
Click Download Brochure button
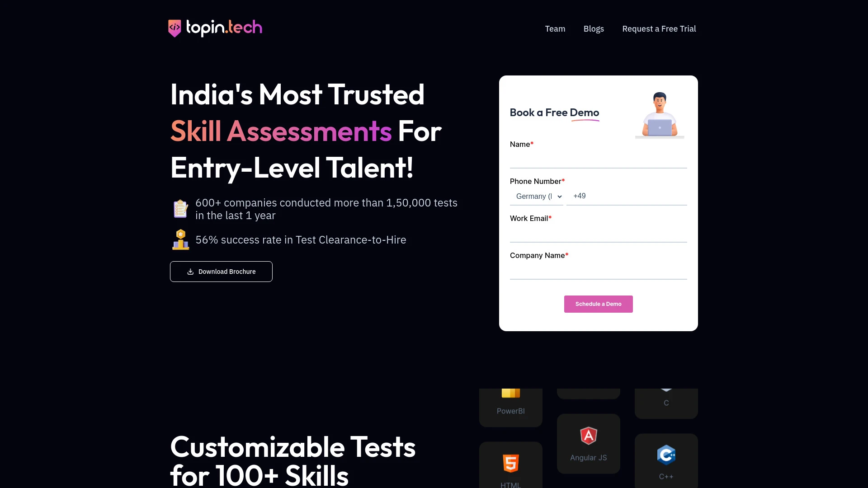(221, 272)
